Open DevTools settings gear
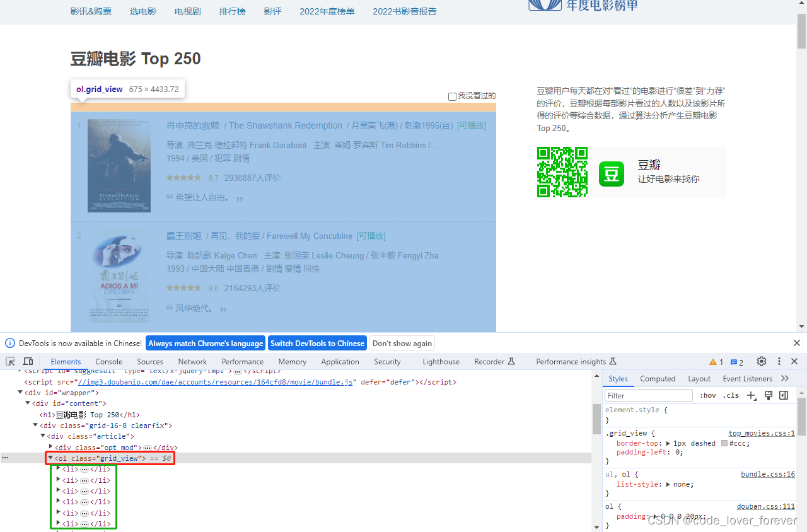This screenshot has width=807, height=532. point(762,361)
